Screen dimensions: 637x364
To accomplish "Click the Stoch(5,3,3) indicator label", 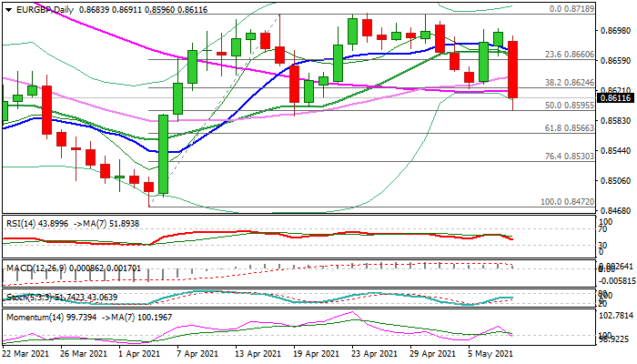I will pyautogui.click(x=27, y=297).
